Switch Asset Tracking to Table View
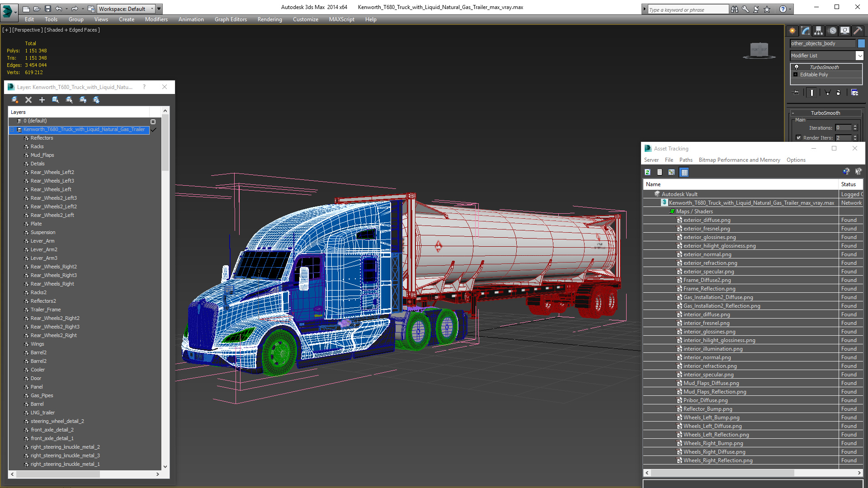 click(684, 172)
